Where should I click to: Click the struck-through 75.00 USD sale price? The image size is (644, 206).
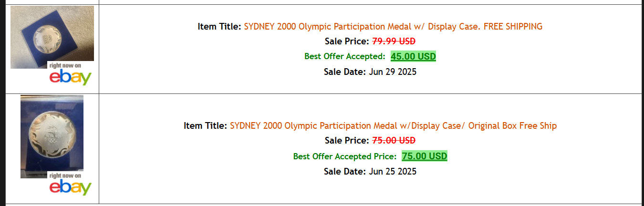394,141
